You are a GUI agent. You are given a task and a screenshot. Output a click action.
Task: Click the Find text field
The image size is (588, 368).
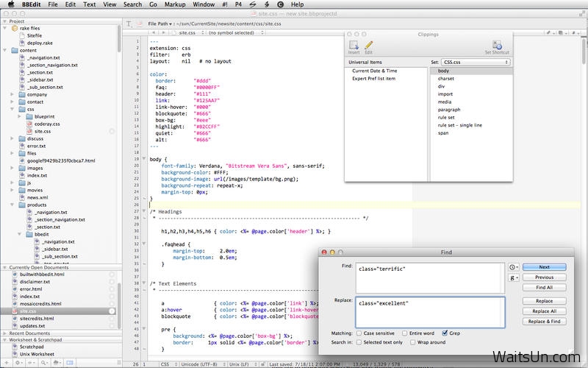point(430,278)
